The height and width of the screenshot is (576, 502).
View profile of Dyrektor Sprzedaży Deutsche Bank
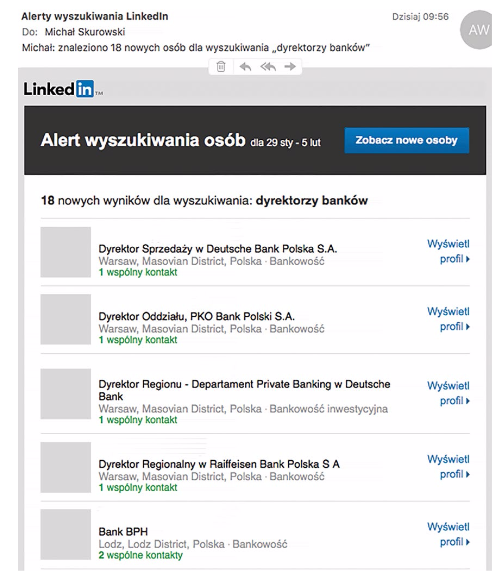[448, 252]
